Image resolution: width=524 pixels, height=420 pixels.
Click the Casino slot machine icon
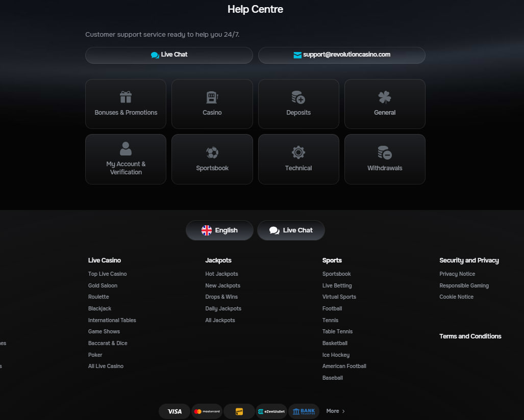(212, 97)
